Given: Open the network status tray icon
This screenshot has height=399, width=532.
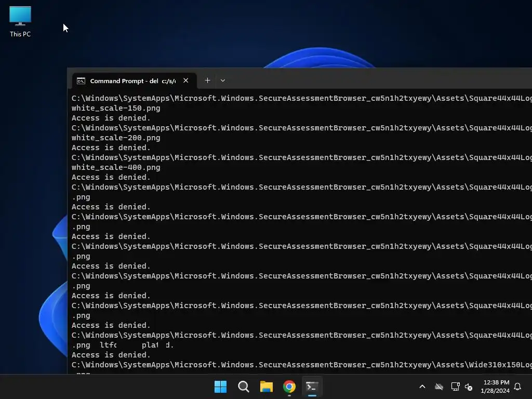Looking at the screenshot, I should click(455, 387).
